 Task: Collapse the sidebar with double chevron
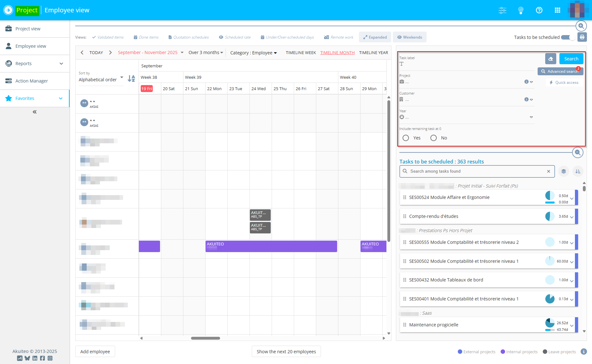(34, 112)
